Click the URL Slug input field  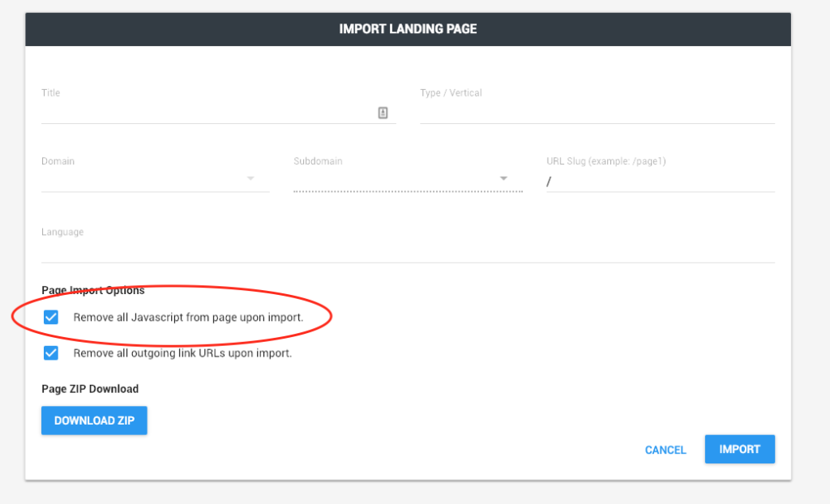pyautogui.click(x=661, y=182)
